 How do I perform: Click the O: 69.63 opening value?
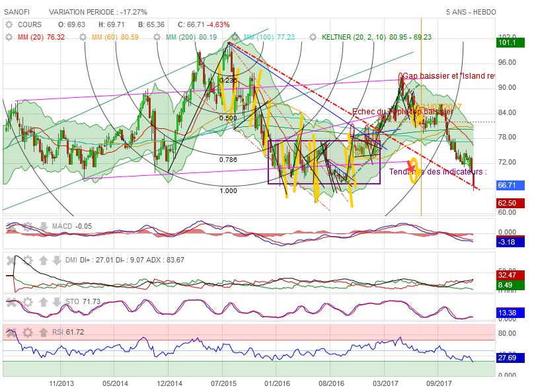tap(71, 24)
